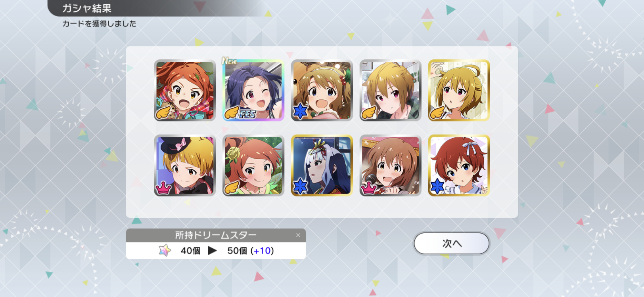The height and width of the screenshot is (297, 644).
Task: Select the brown-haired girl holding microphone card
Action: [x=391, y=166]
